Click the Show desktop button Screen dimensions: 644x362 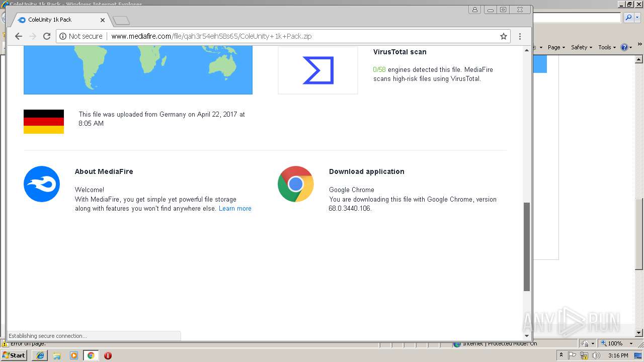click(638, 355)
